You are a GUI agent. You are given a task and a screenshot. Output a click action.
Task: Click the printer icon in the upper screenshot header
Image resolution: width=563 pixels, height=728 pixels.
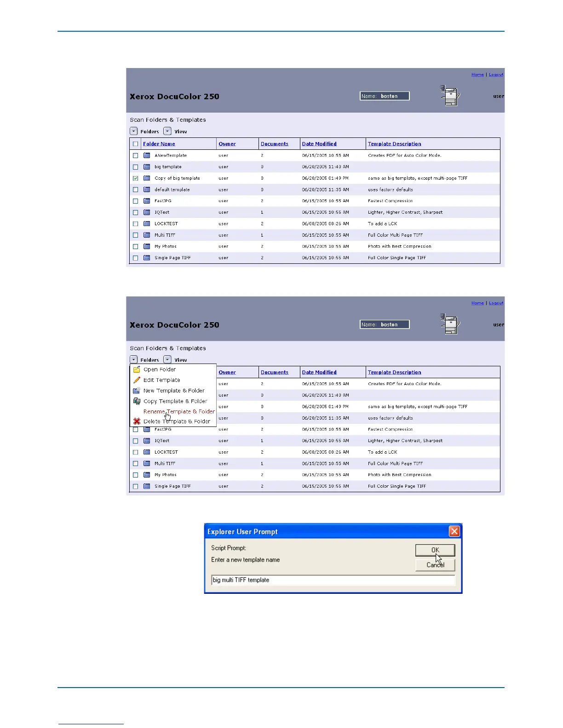coord(450,95)
